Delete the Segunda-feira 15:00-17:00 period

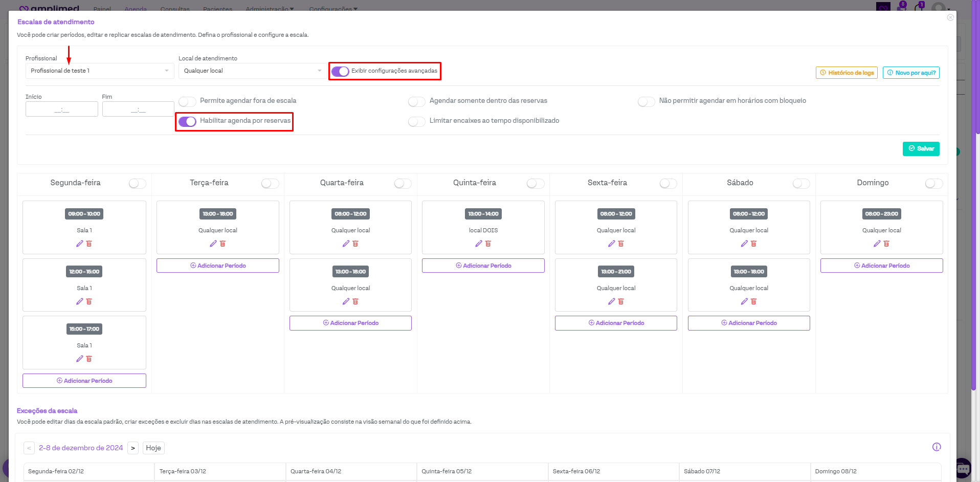(x=89, y=359)
